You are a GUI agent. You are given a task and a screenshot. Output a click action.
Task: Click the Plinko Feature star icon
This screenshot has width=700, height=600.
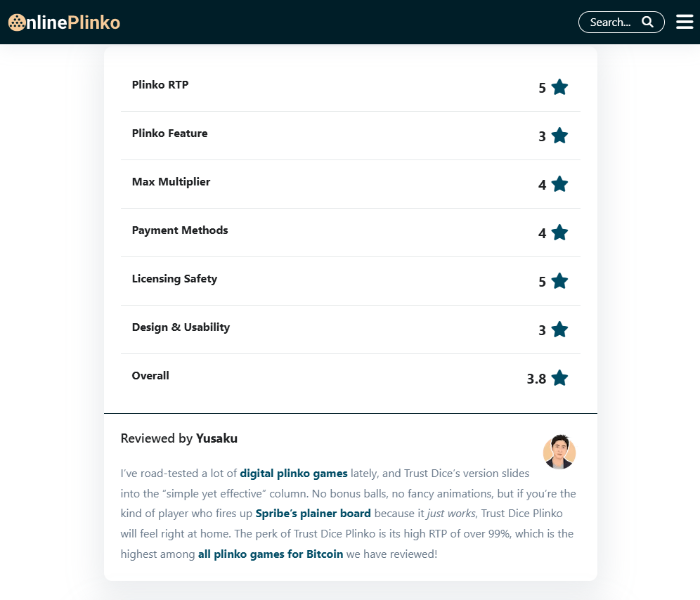point(559,136)
